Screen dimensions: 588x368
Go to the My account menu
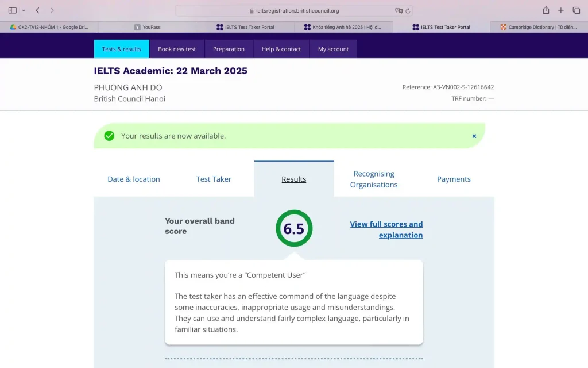click(x=333, y=49)
